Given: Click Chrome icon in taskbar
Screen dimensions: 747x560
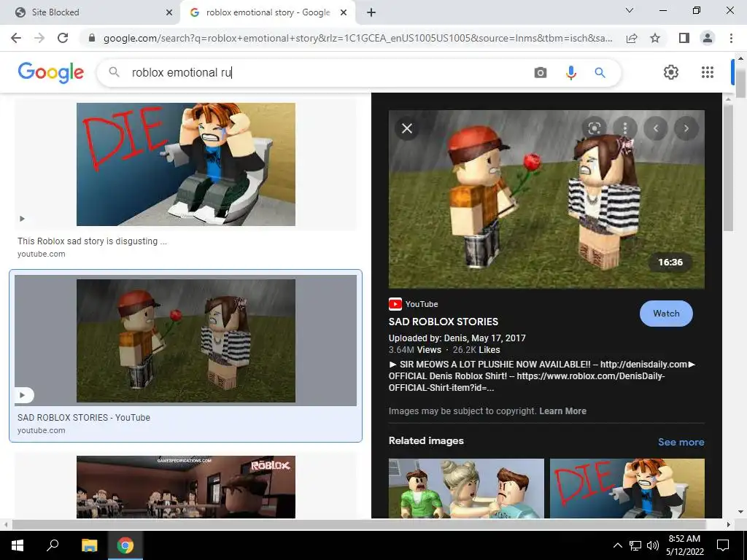Looking at the screenshot, I should (125, 545).
